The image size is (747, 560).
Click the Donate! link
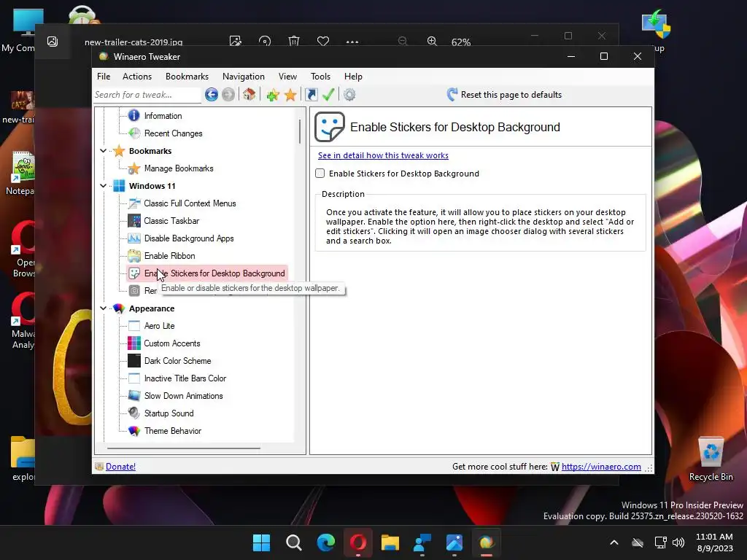tap(120, 467)
